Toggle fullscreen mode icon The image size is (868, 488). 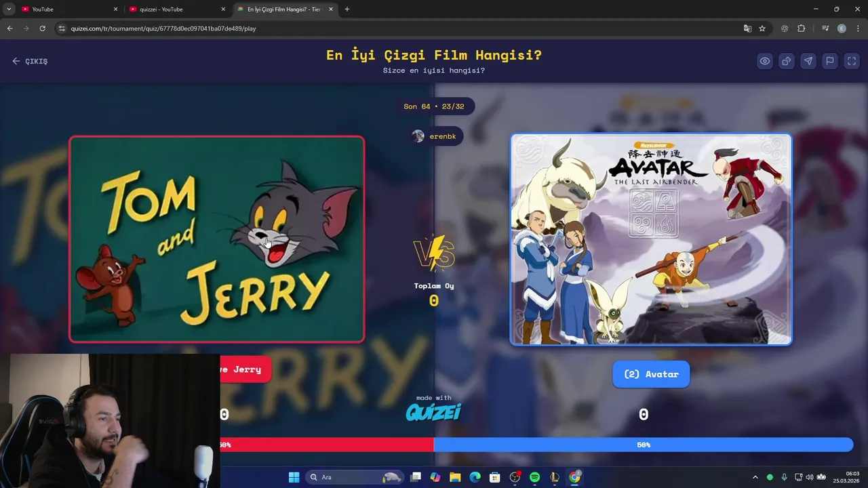pyautogui.click(x=851, y=61)
